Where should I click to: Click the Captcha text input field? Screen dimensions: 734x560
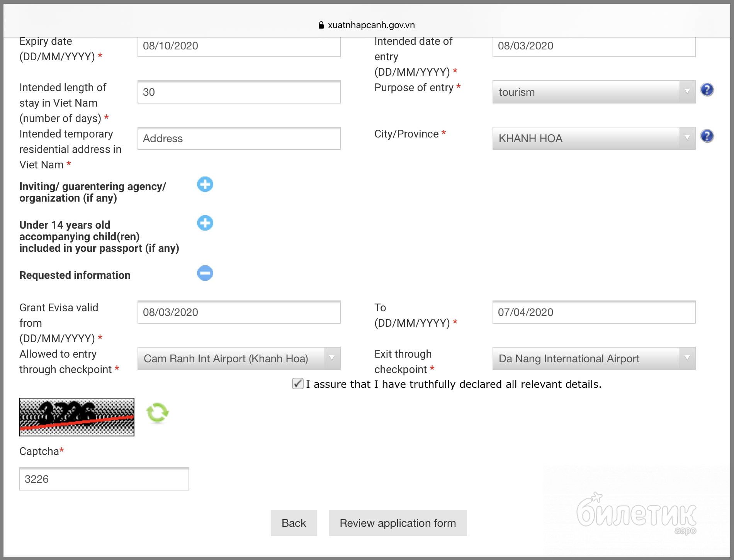104,479
